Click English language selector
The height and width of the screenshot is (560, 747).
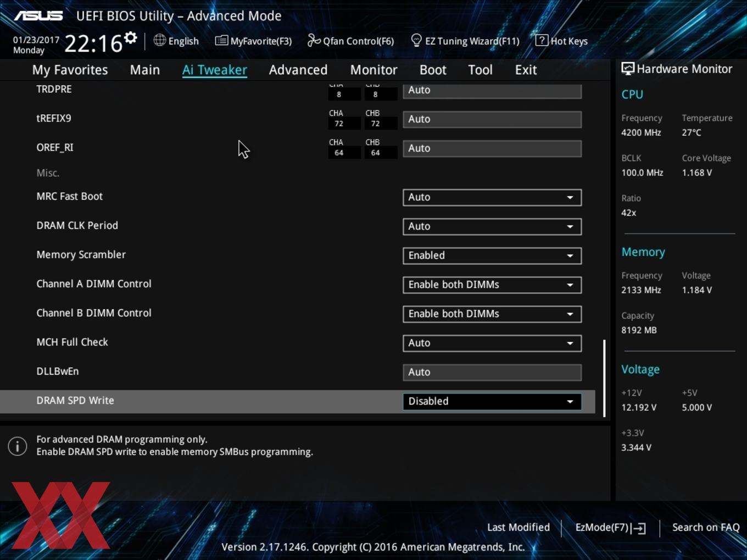(176, 41)
